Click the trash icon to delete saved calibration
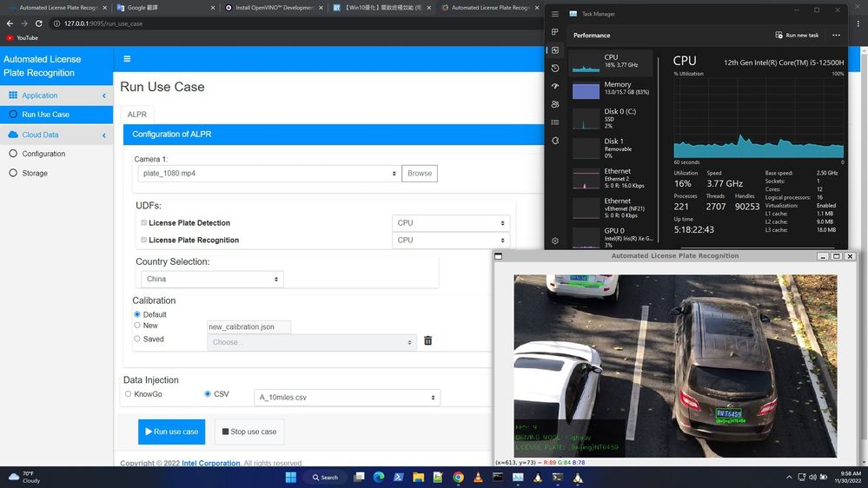Image resolution: width=868 pixels, height=488 pixels. [427, 341]
